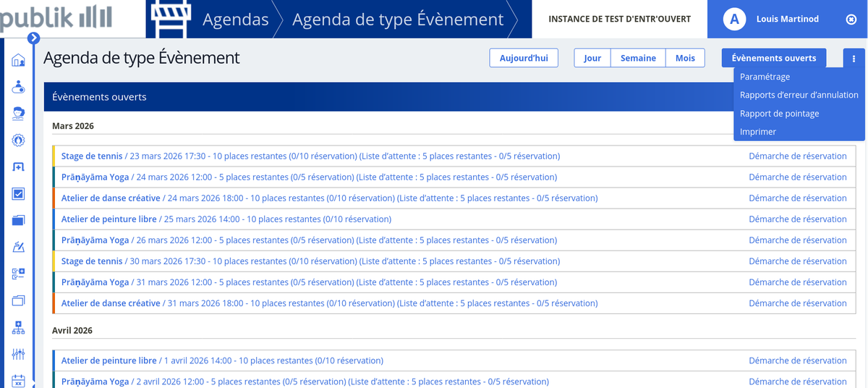
Task: Select Paramétrage from the dropdown menu
Action: click(765, 77)
